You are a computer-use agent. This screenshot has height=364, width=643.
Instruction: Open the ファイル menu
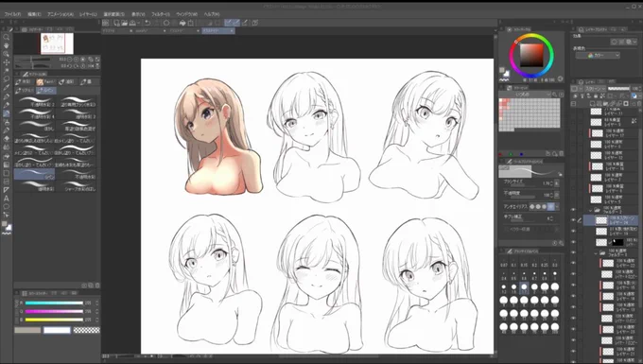click(12, 14)
